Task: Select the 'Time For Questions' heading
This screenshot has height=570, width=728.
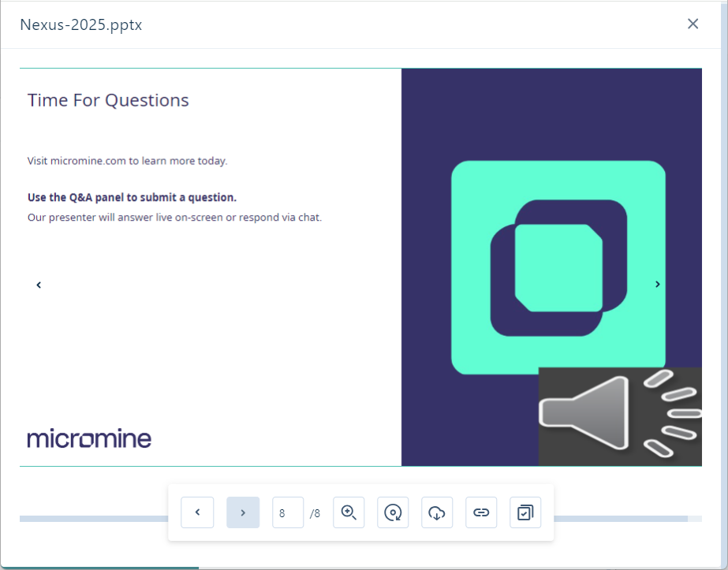Action: (x=108, y=100)
